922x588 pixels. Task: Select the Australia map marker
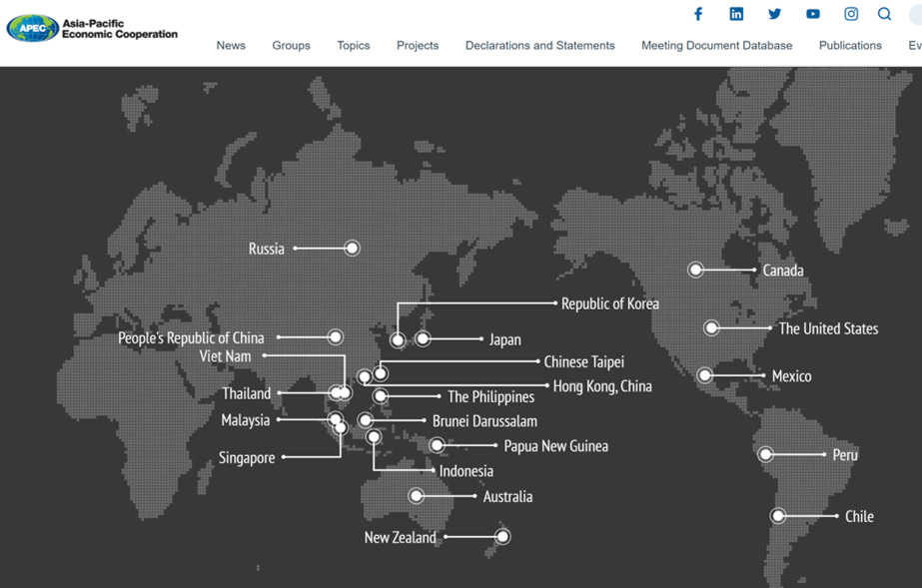(416, 496)
